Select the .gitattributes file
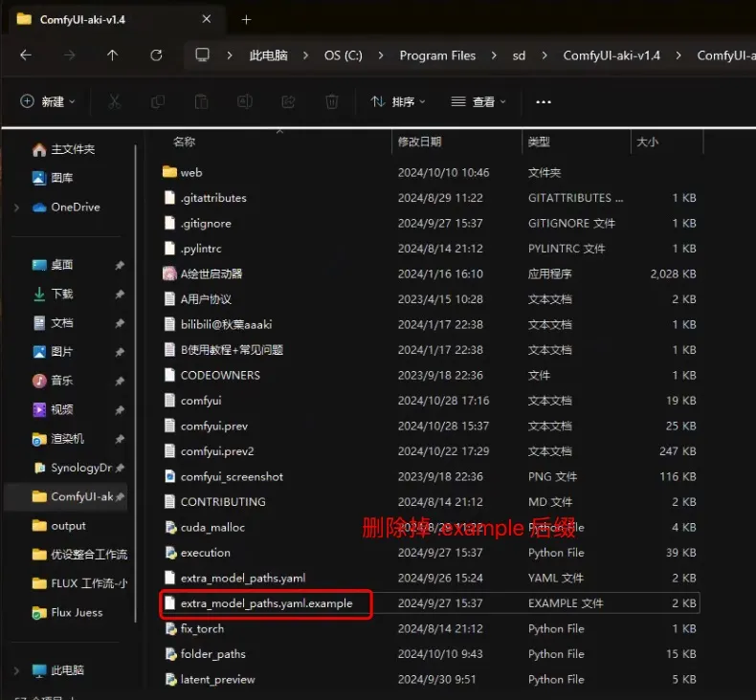 205,198
